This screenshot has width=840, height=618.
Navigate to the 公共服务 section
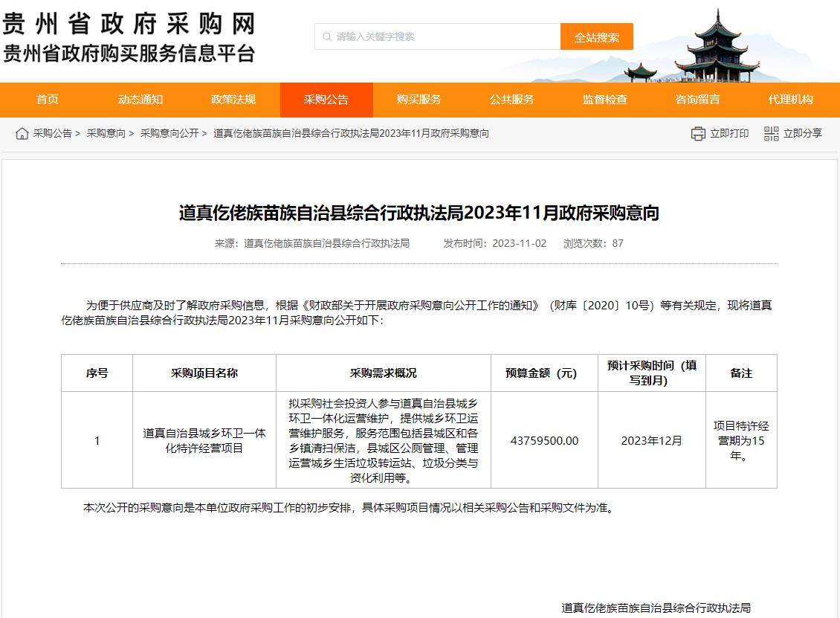pyautogui.click(x=512, y=100)
